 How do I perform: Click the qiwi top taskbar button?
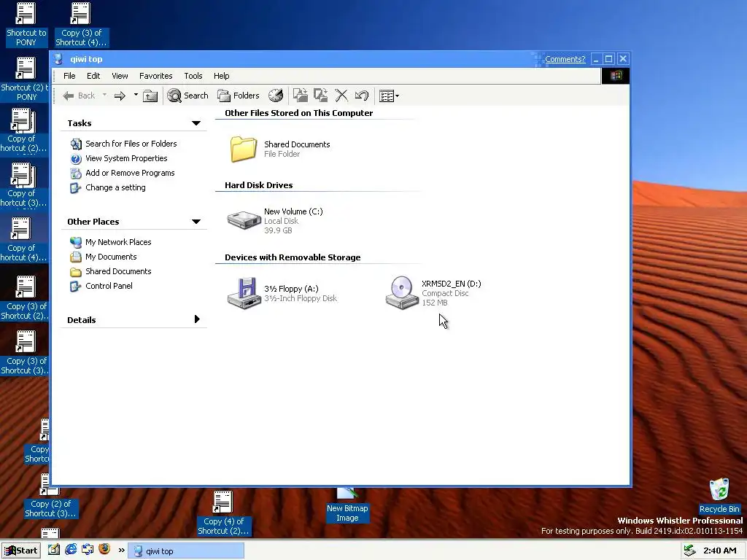(x=186, y=551)
